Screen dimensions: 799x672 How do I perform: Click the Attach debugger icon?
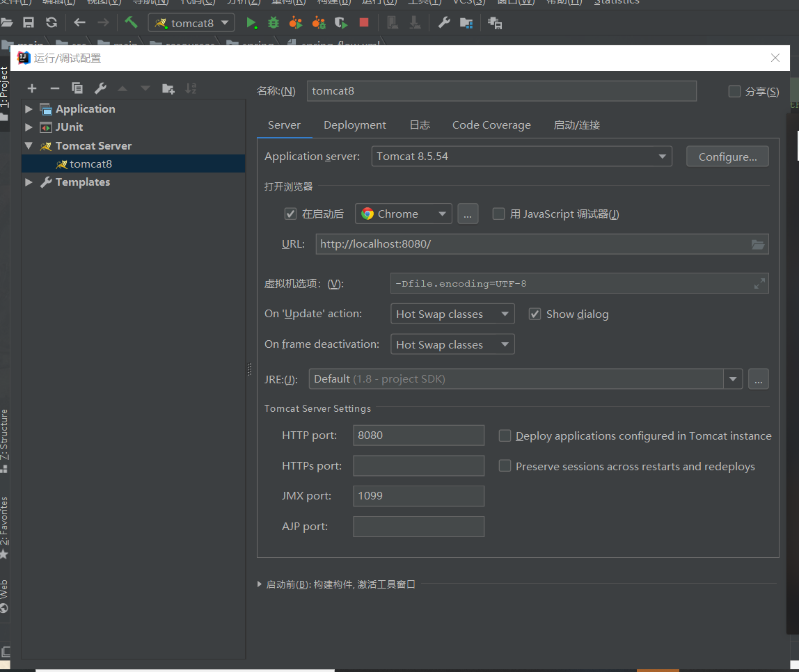[x=319, y=23]
